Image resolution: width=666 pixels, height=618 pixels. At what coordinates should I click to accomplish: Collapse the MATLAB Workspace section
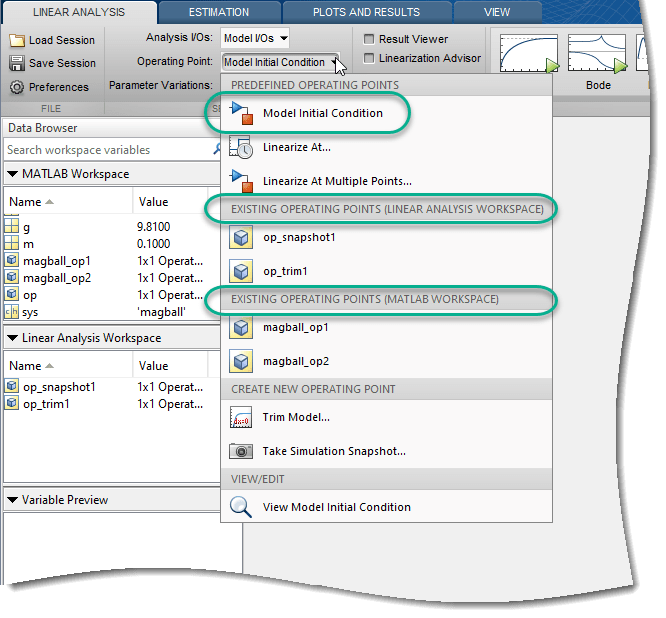(x=13, y=174)
